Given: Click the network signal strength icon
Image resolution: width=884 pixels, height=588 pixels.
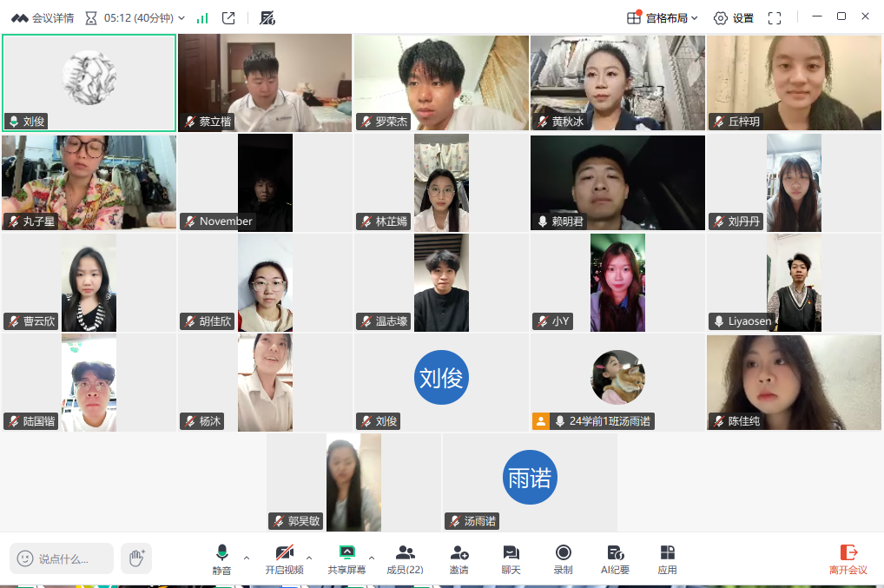Looking at the screenshot, I should tap(202, 18).
